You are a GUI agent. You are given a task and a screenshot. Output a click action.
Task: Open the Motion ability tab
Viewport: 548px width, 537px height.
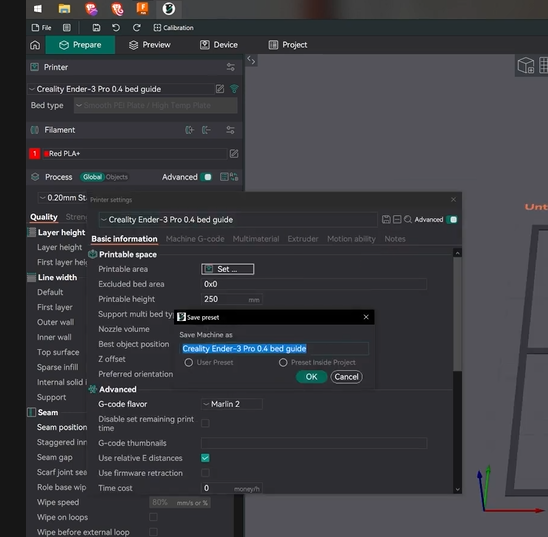[351, 239]
